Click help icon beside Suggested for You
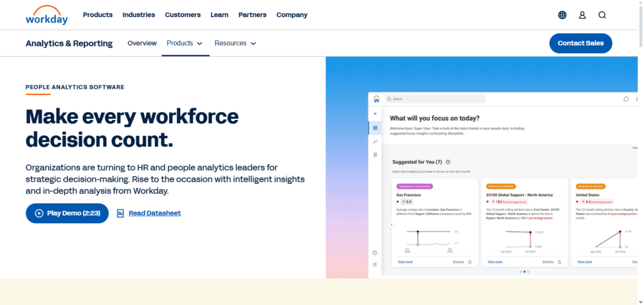This screenshot has height=305, width=644. click(448, 162)
